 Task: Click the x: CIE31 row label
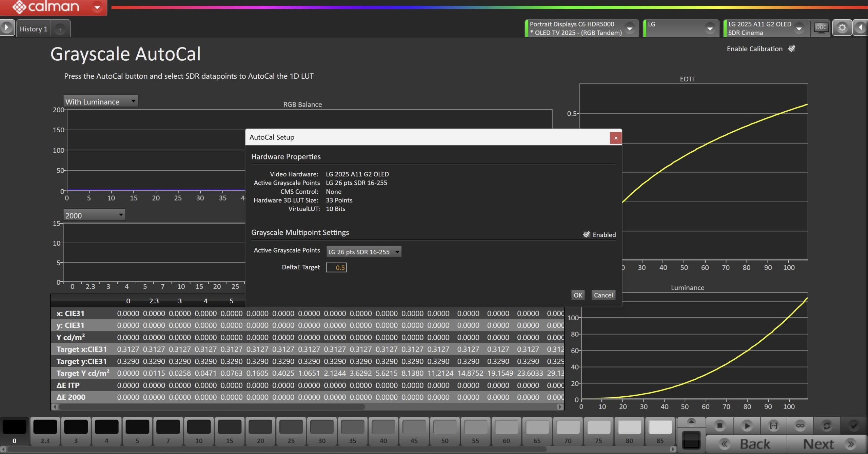click(x=70, y=313)
